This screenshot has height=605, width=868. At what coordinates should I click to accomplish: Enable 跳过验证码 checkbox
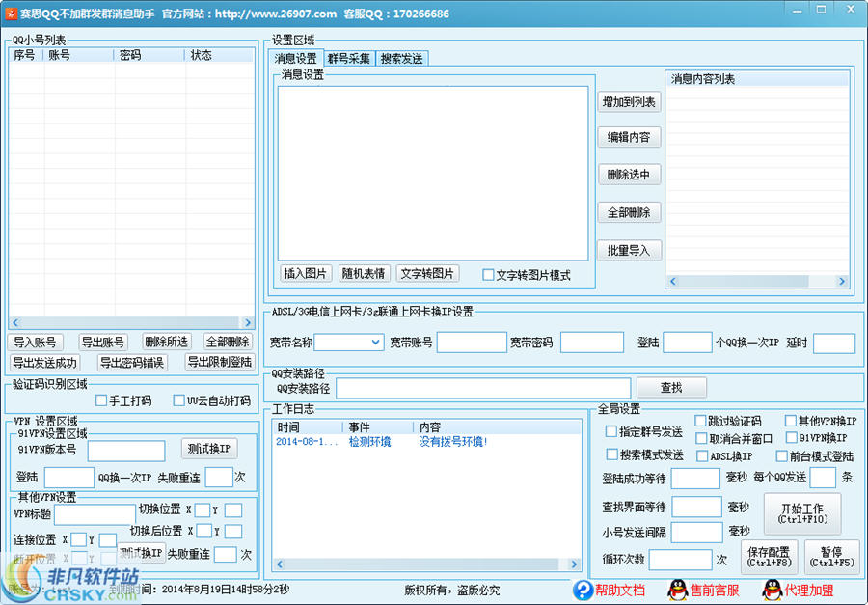pos(700,421)
